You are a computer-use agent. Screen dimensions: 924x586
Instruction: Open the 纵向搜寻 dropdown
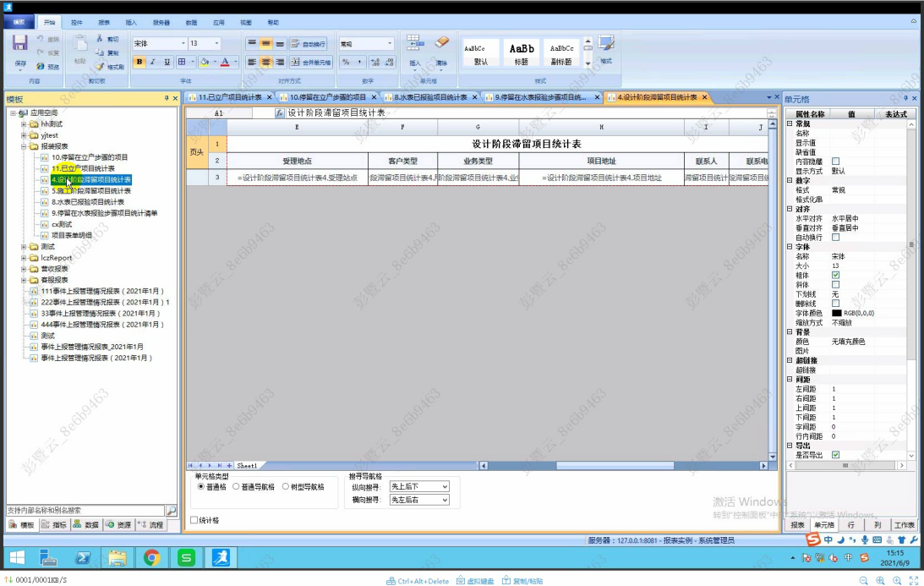tap(418, 487)
